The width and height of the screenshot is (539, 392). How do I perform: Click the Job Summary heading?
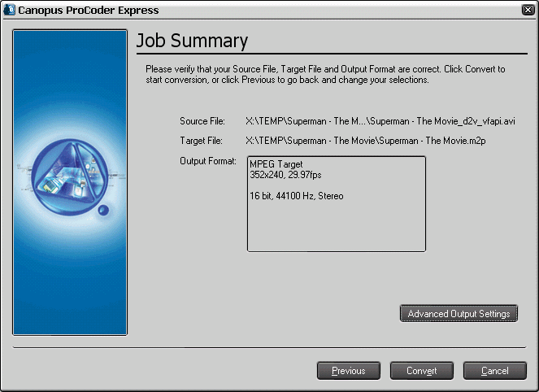point(192,41)
